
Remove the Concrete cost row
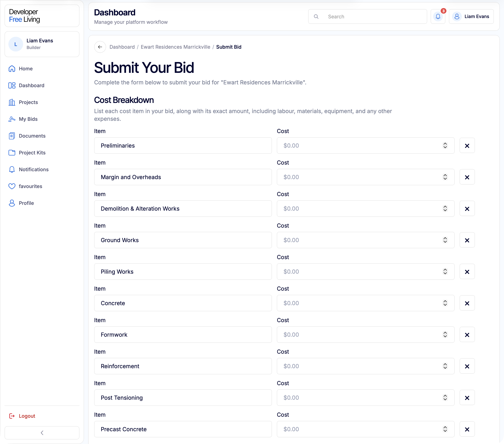(467, 303)
